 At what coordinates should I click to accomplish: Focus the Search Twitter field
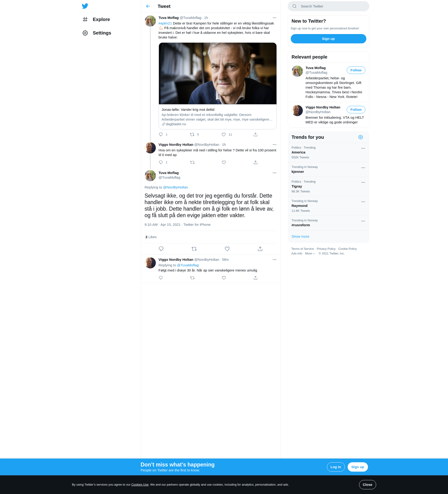click(x=328, y=6)
